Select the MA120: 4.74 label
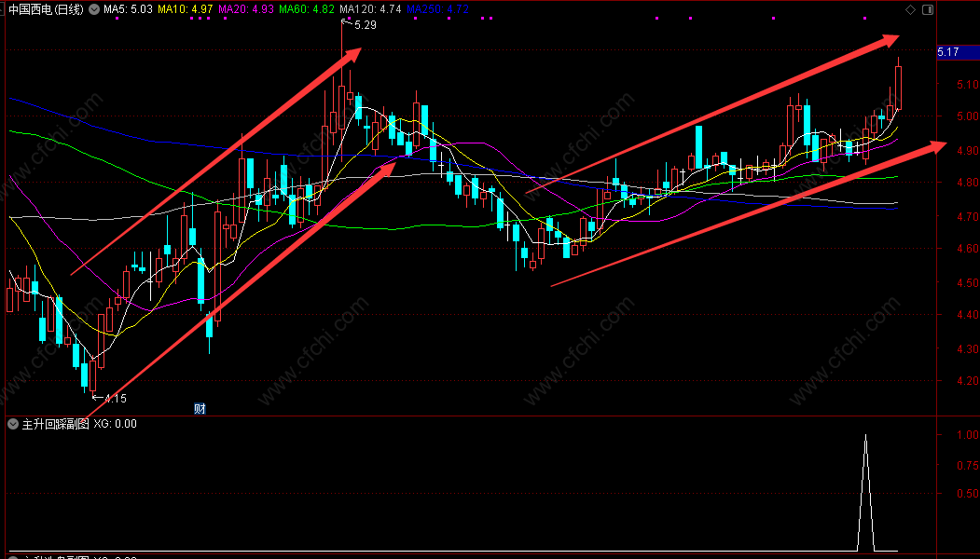The image size is (980, 559). point(370,9)
